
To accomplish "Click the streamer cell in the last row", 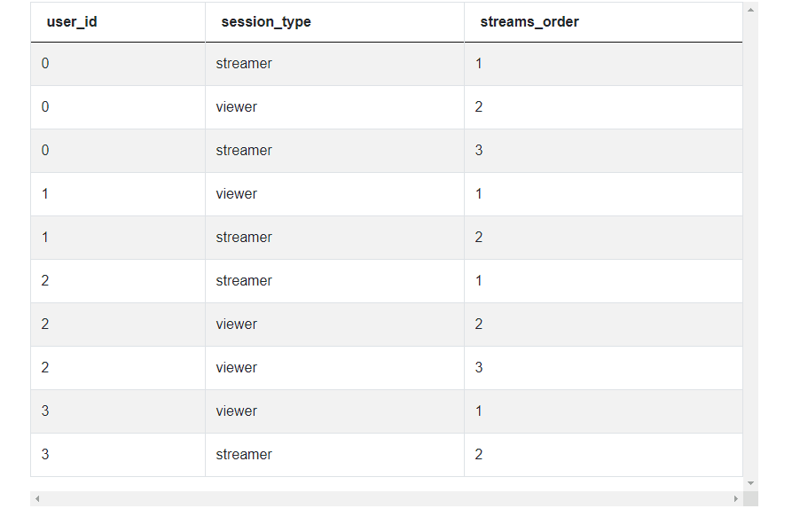I will point(244,455).
